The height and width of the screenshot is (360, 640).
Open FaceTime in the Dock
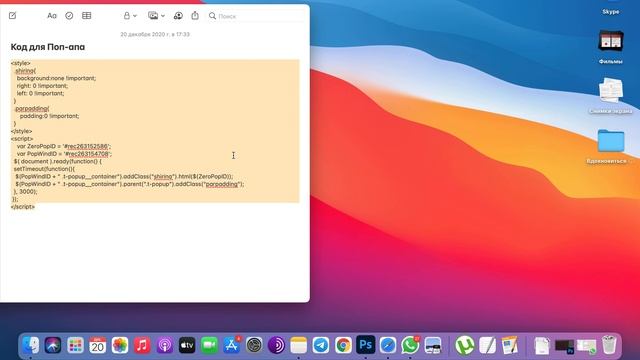(x=209, y=345)
